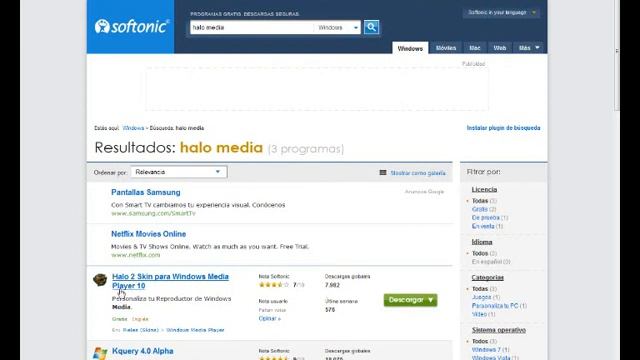640x360 pixels.
Task: Open Windows Media Player category link
Action: 195,330
